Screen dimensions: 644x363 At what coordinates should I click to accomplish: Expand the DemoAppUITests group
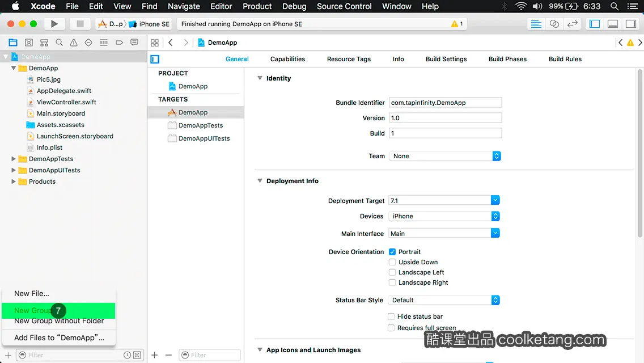coord(13,170)
